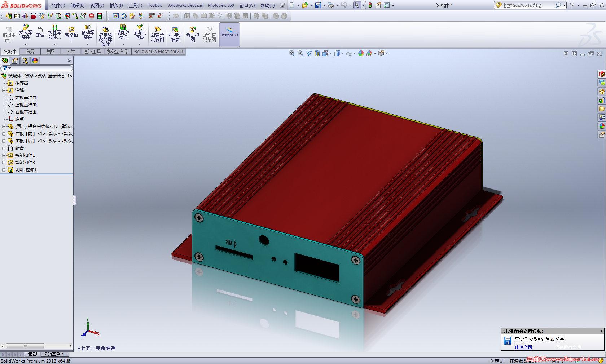Click the 保存文档 link in notification

coord(523,347)
